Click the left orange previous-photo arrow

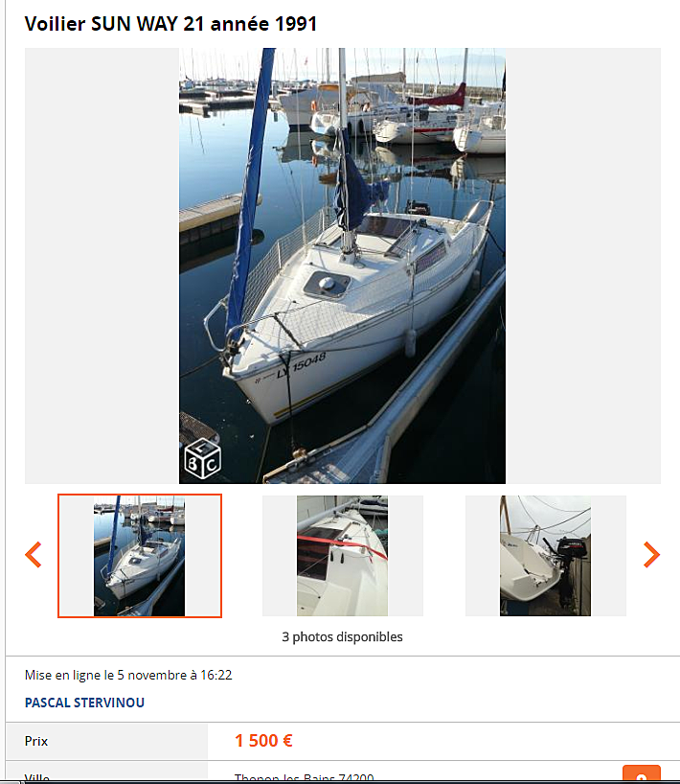pyautogui.click(x=34, y=555)
